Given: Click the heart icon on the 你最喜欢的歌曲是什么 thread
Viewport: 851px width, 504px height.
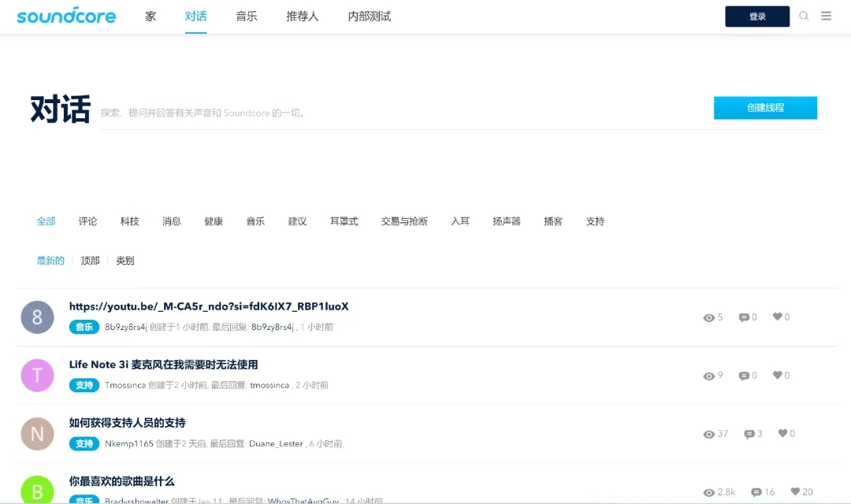Looking at the screenshot, I should pyautogui.click(x=797, y=491).
